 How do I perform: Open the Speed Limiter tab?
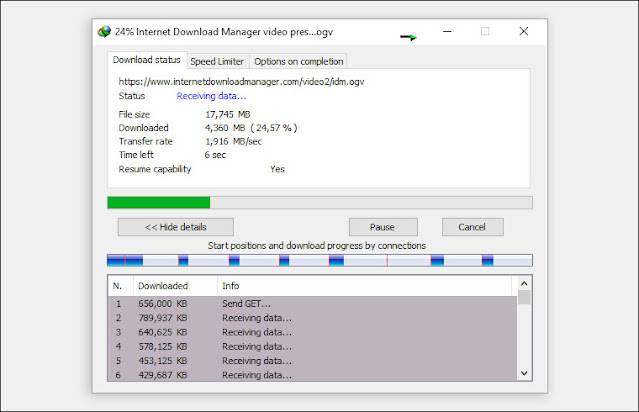217,62
